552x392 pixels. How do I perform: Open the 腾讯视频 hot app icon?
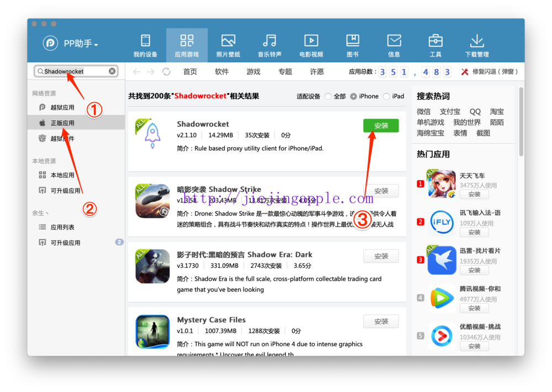click(x=442, y=298)
